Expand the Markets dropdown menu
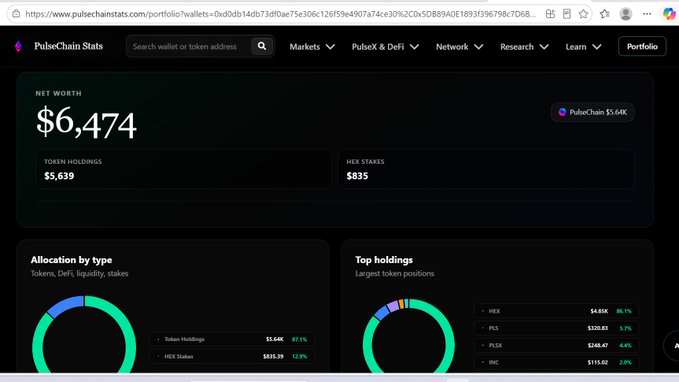 [x=312, y=46]
